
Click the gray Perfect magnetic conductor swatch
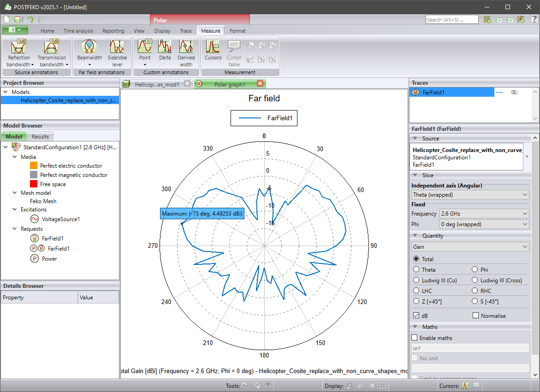click(33, 175)
